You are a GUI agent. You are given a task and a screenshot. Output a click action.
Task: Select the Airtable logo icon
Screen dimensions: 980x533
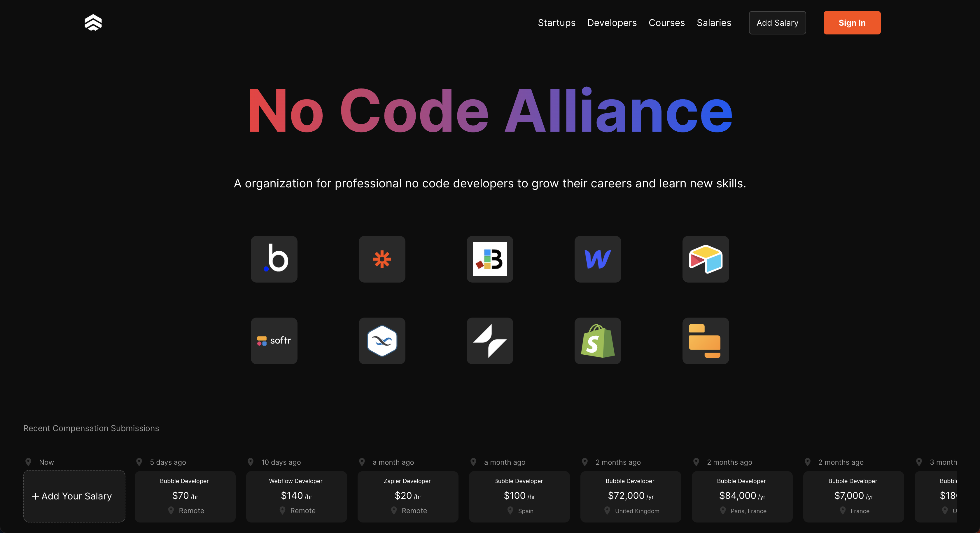[x=706, y=259]
